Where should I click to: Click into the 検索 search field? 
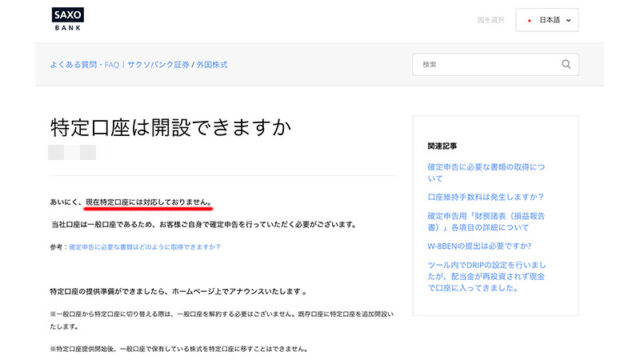[x=495, y=64]
